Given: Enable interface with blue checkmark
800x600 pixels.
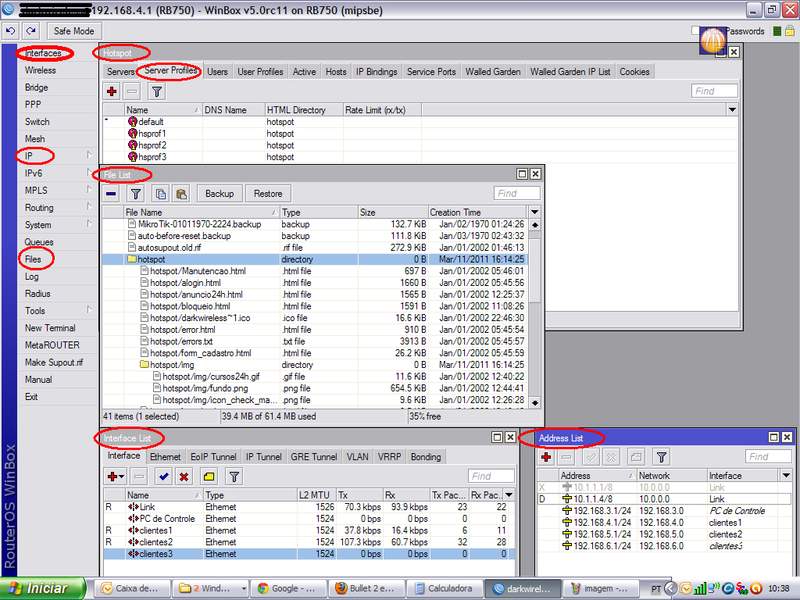Looking at the screenshot, I should point(164,477).
